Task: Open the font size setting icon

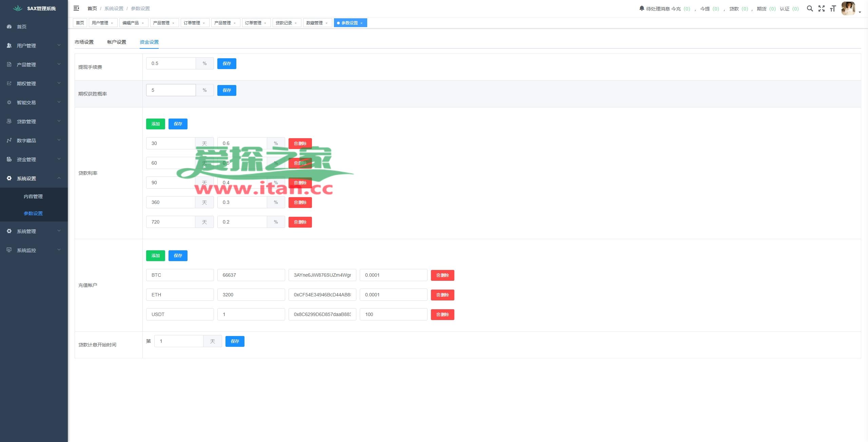Action: pyautogui.click(x=833, y=8)
